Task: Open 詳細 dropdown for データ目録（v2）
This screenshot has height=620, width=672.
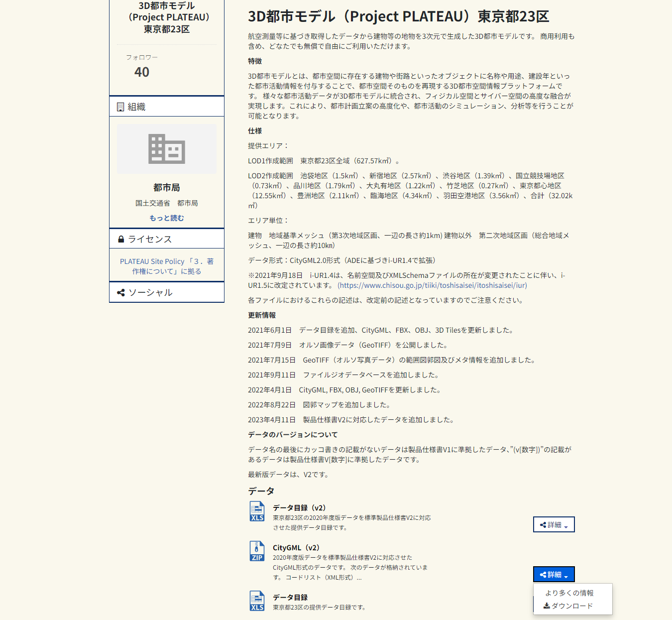Action: pyautogui.click(x=554, y=524)
